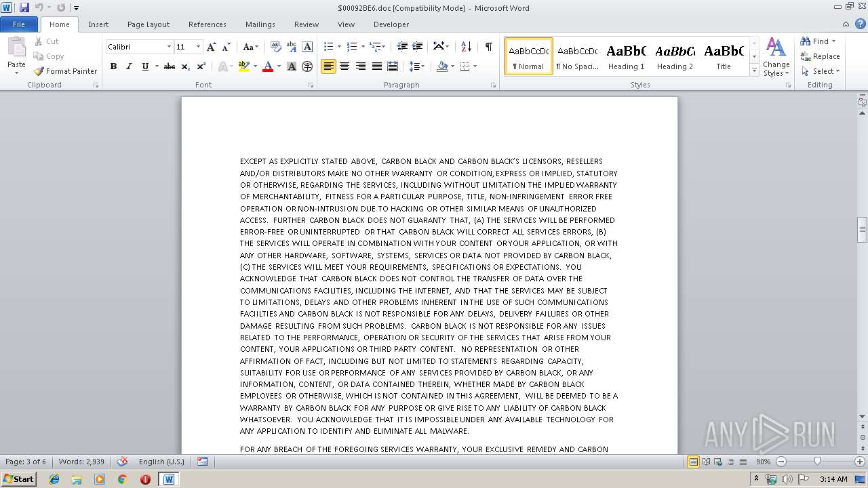Apply strikethrough formatting
Image resolution: width=868 pixels, height=488 pixels.
point(170,66)
